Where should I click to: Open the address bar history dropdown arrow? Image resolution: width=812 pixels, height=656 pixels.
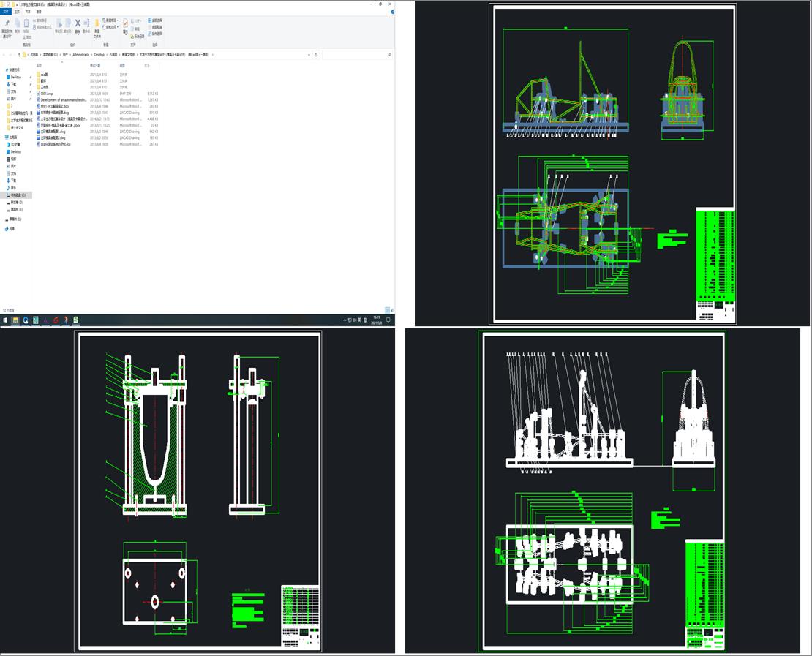(309, 55)
